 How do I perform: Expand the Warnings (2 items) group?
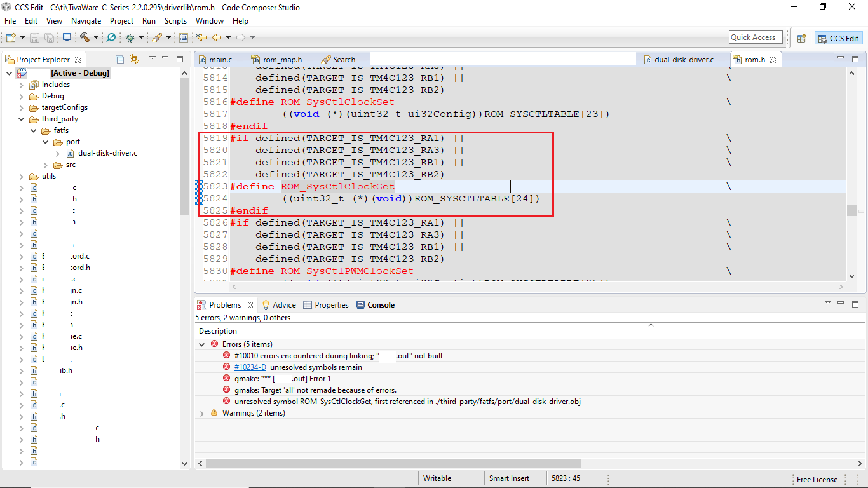pos(202,413)
